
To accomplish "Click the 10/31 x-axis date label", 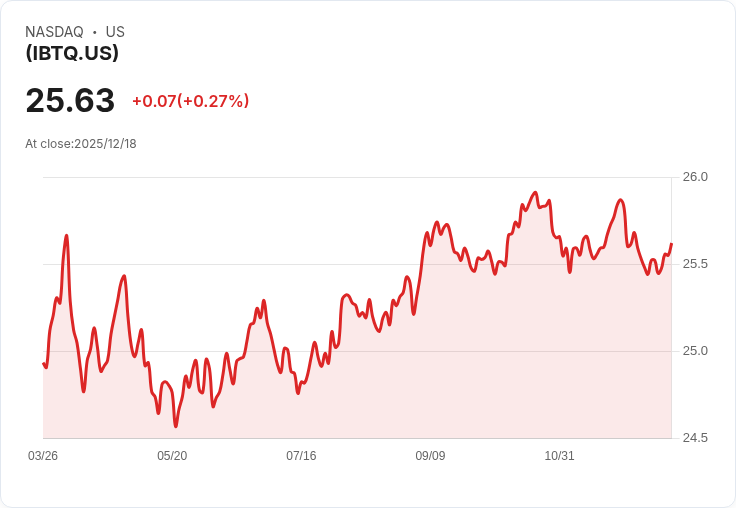I will click(559, 455).
